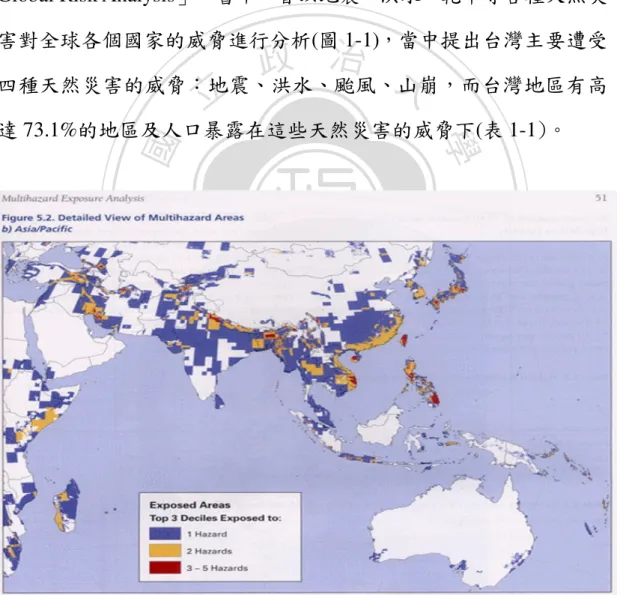Click the '(圖 1-1)' figure reference
Screen dimensions: 620x595
pos(346,41)
